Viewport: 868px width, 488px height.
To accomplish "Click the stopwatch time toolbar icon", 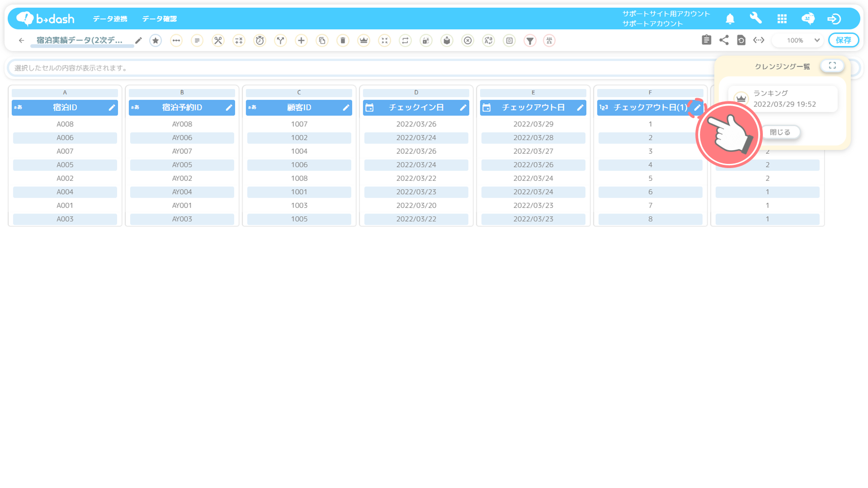I will (260, 40).
